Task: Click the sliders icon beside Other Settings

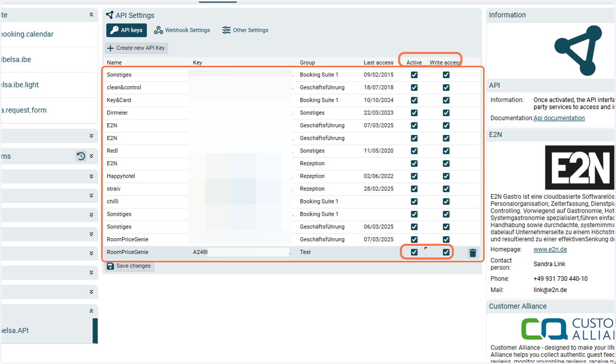Action: point(226,30)
